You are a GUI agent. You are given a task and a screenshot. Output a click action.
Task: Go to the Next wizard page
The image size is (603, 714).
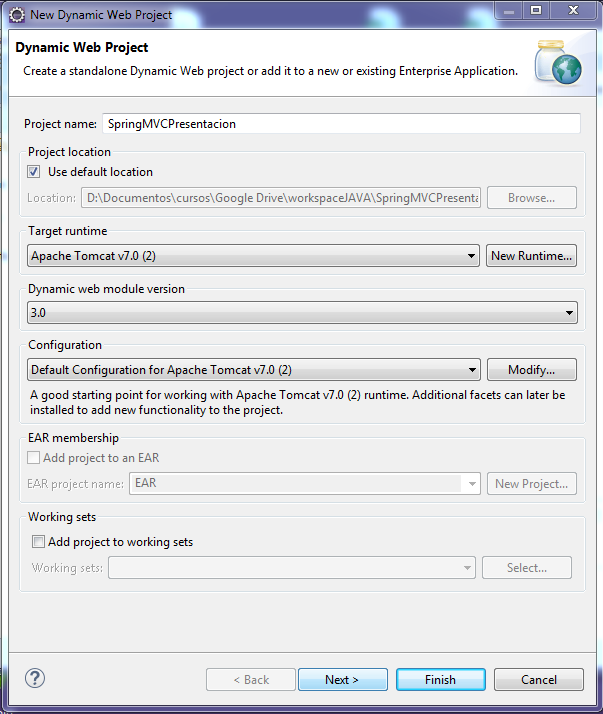pos(342,680)
